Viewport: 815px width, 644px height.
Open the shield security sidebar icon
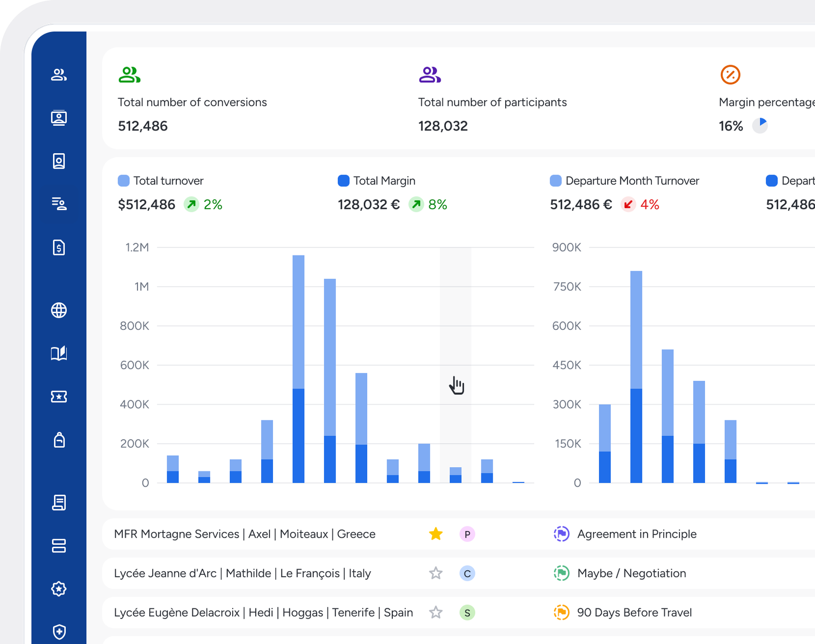(x=59, y=632)
